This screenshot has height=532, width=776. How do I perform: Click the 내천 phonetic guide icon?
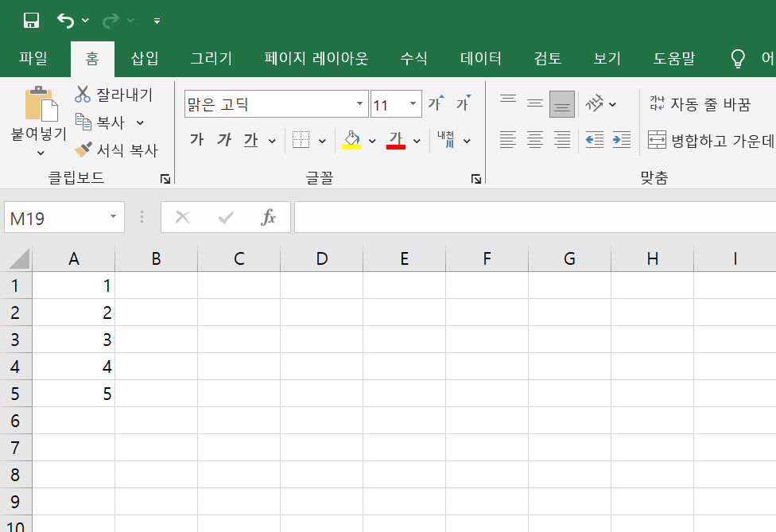tap(446, 139)
